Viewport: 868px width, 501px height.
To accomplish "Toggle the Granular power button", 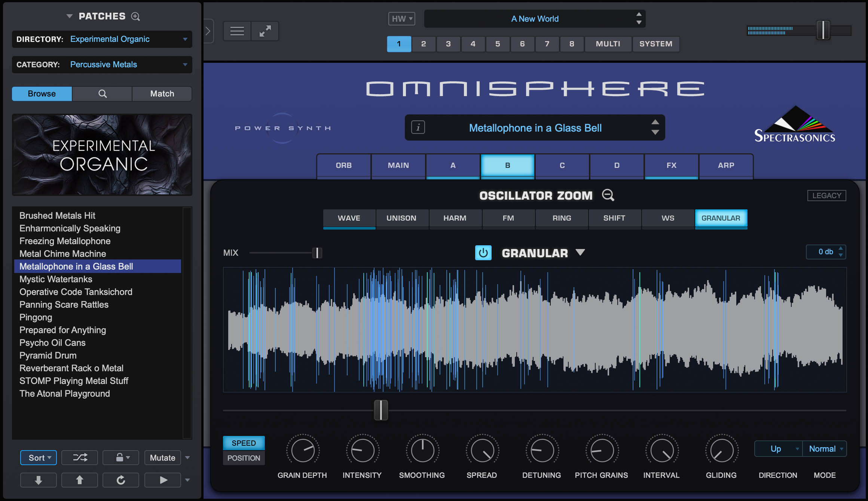I will point(483,252).
